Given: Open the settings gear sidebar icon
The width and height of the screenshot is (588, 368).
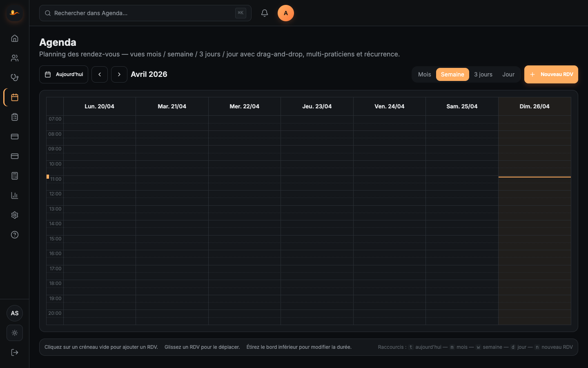Looking at the screenshot, I should (15, 215).
